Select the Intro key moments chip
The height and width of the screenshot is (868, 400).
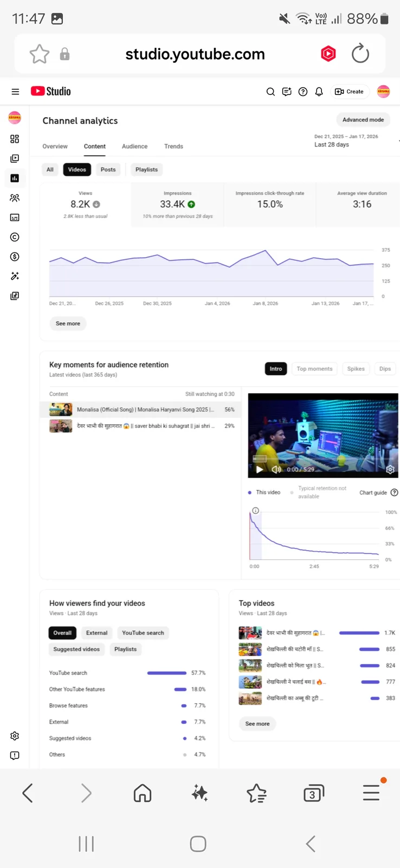tap(276, 369)
